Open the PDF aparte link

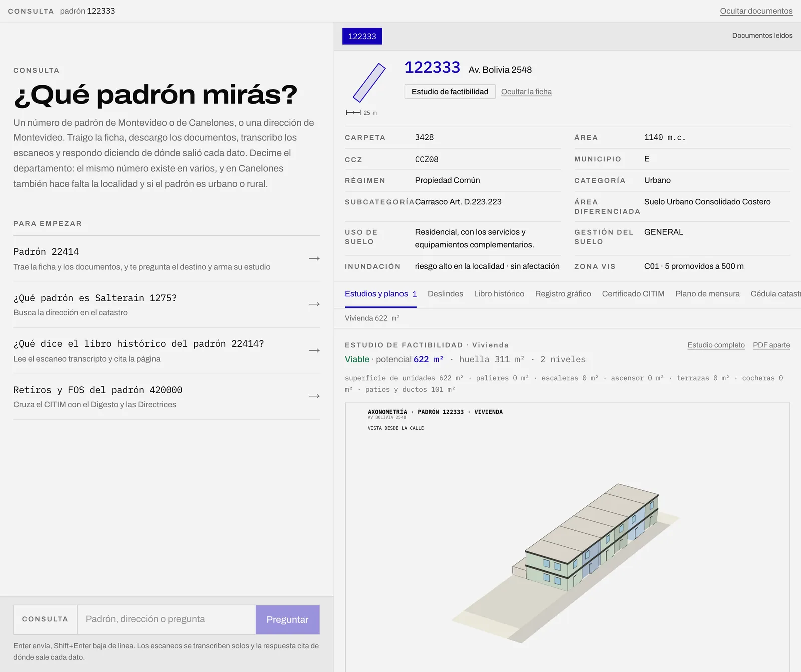771,345
